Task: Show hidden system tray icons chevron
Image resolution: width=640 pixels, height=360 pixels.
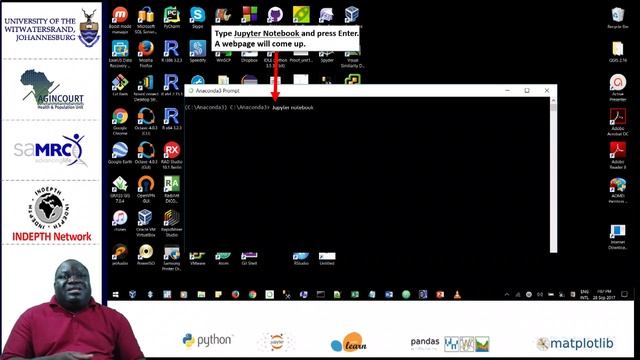Action: tap(507, 294)
